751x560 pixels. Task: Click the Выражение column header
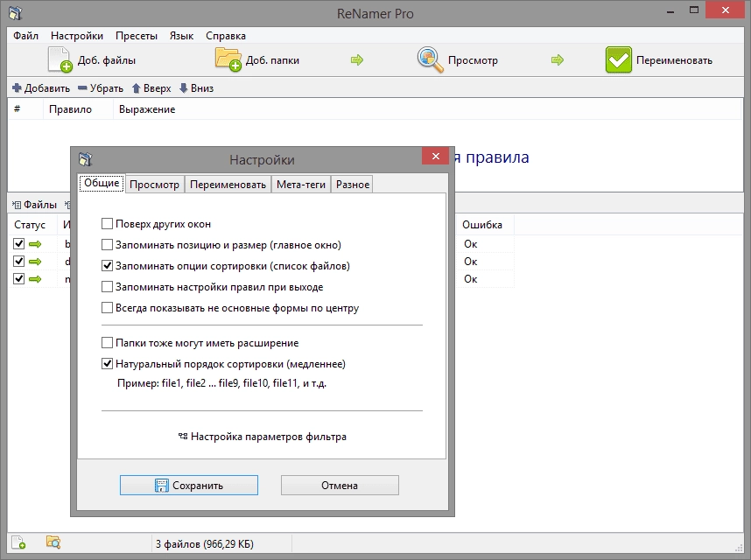pos(147,109)
